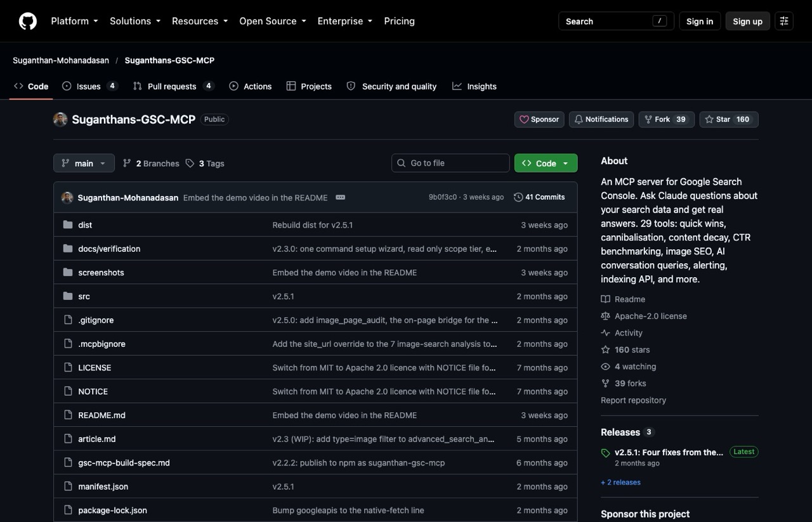Open the docs/verification folder
This screenshot has width=812, height=522.
click(x=109, y=249)
